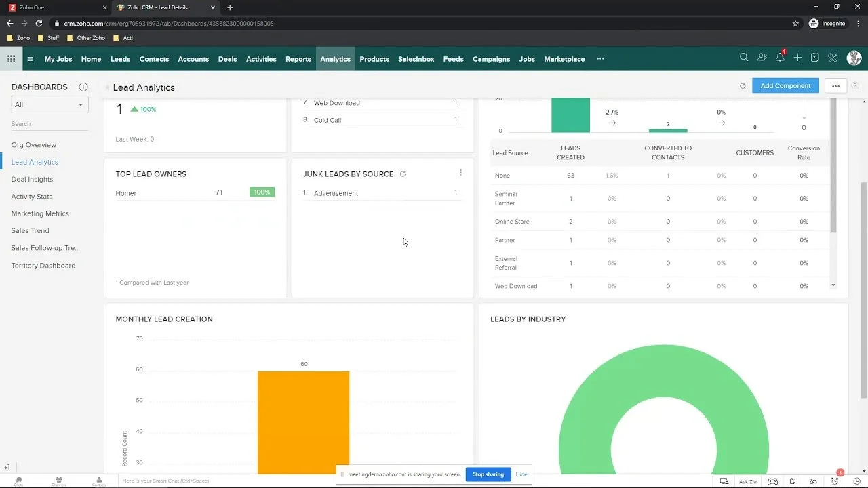Click the orange monthly lead creation bar
The width and height of the screenshot is (868, 488).
pos(303,423)
